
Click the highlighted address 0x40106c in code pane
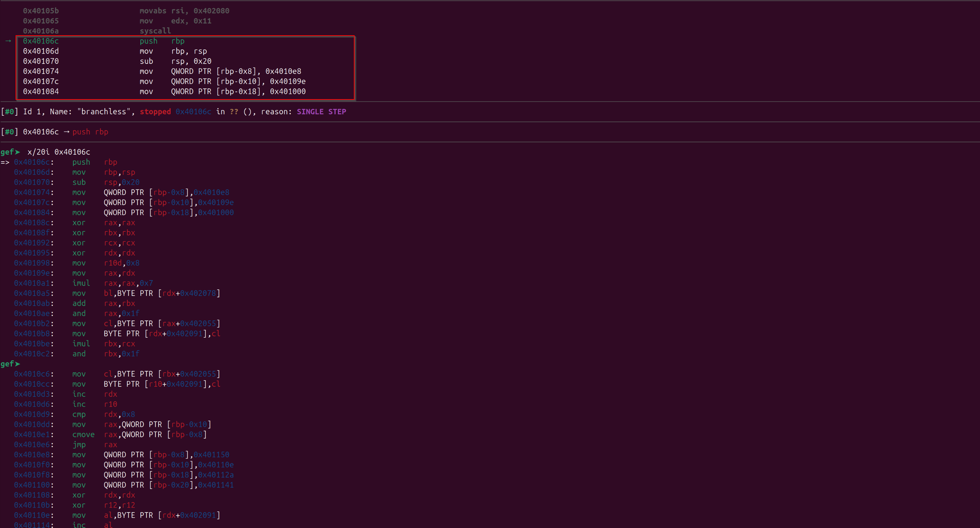point(41,41)
